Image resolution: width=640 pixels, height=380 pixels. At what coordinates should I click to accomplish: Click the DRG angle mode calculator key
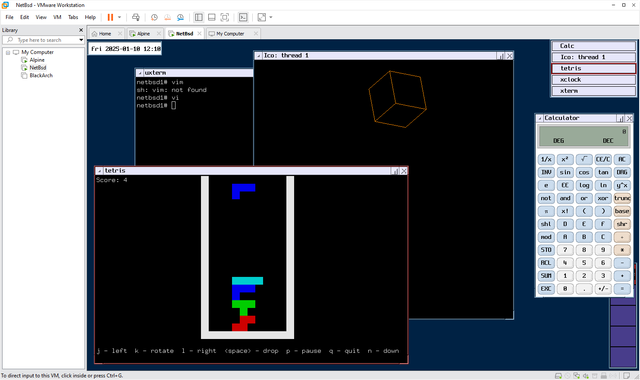point(622,172)
